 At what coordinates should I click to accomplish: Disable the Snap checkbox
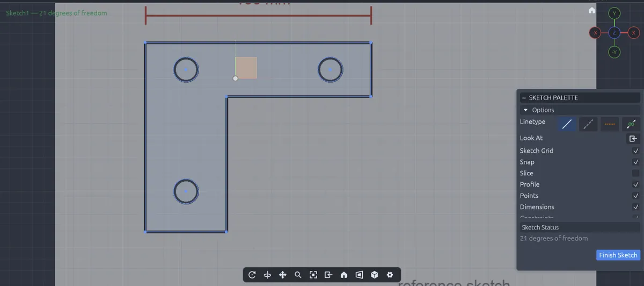pyautogui.click(x=636, y=162)
